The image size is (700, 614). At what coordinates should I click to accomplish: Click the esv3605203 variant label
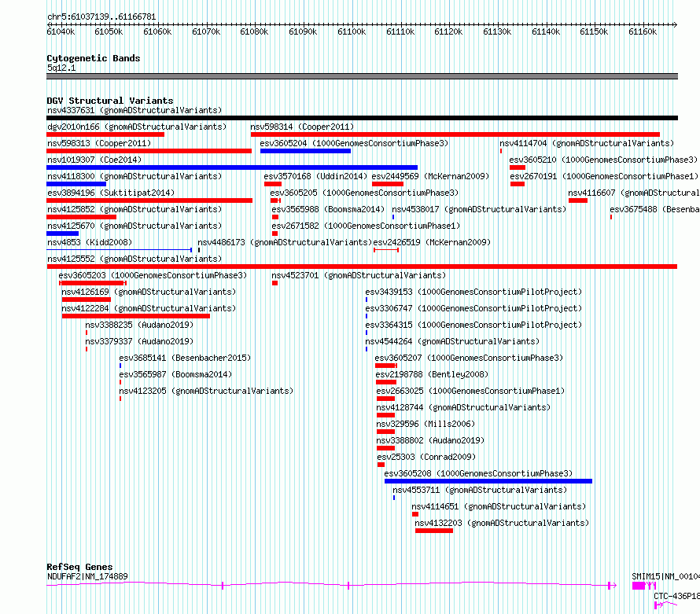pos(153,275)
